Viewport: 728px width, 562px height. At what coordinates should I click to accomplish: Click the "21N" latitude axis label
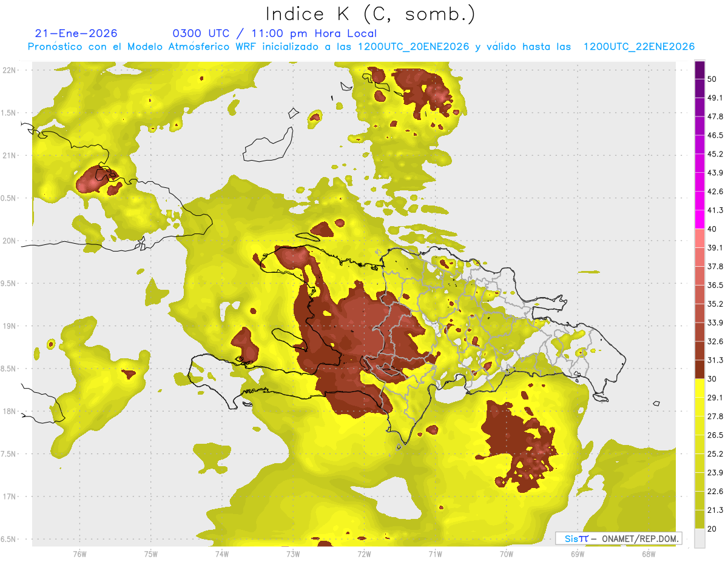[9, 155]
